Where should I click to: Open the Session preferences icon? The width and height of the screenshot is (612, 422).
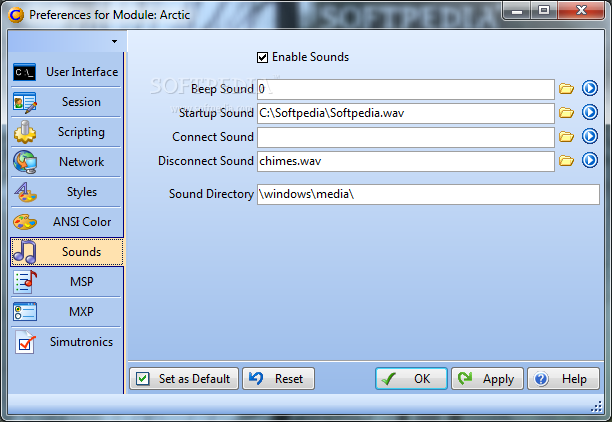point(25,102)
